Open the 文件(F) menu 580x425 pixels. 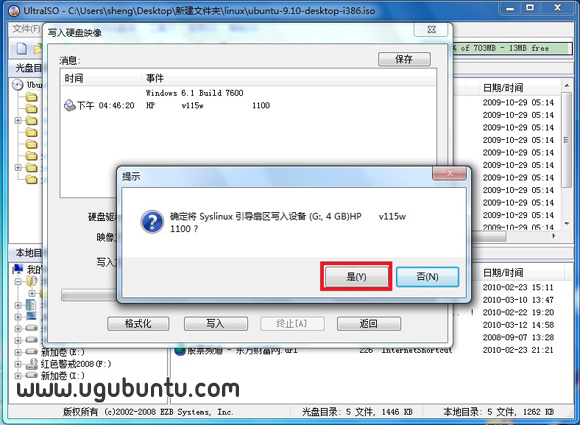[26, 28]
